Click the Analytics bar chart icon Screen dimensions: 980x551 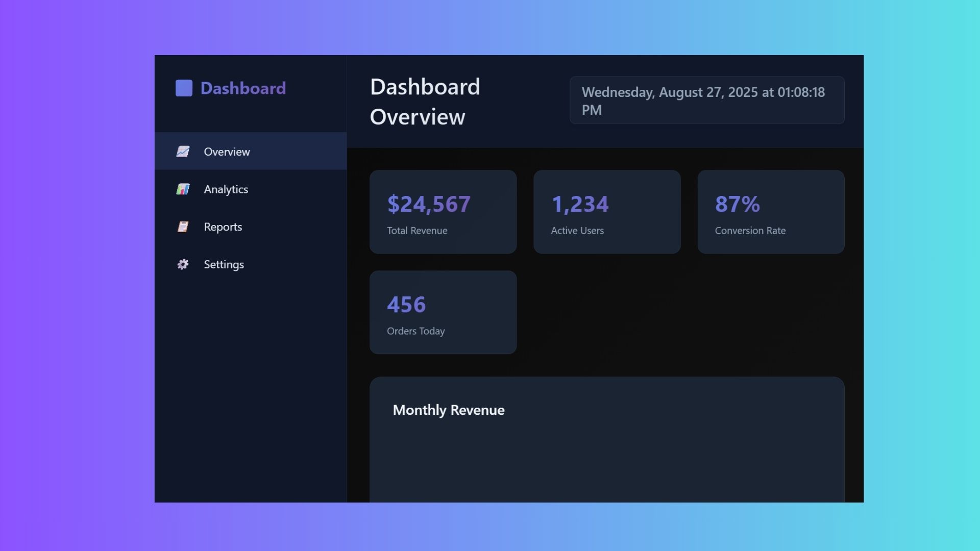tap(183, 189)
